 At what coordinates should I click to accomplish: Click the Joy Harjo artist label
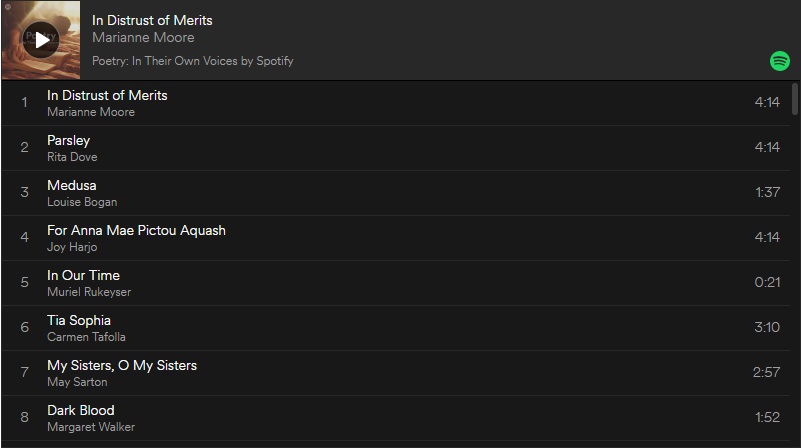click(x=72, y=247)
